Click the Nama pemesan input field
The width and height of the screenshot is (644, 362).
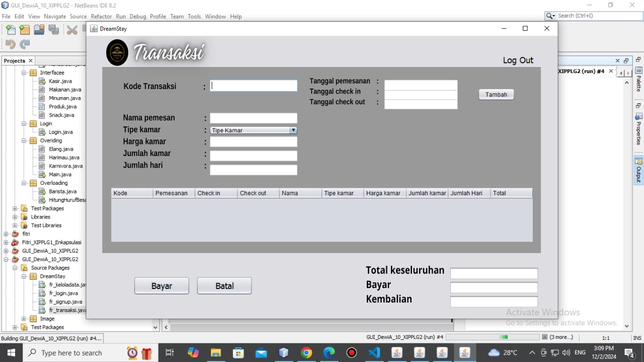253,118
